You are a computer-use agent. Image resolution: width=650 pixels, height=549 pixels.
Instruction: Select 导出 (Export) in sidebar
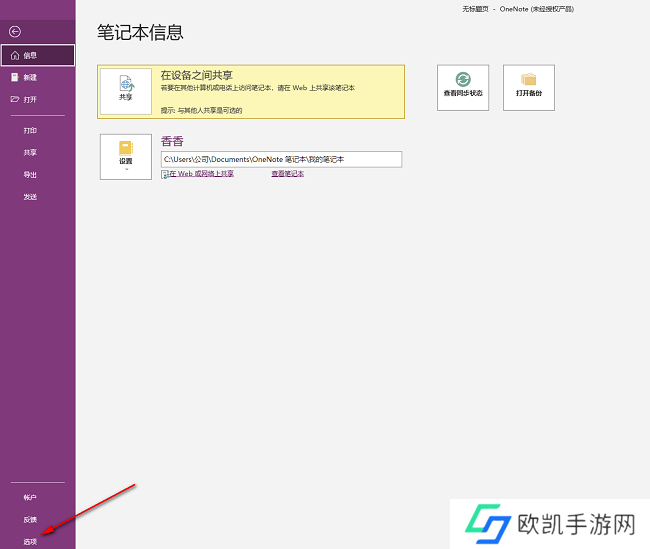30,175
